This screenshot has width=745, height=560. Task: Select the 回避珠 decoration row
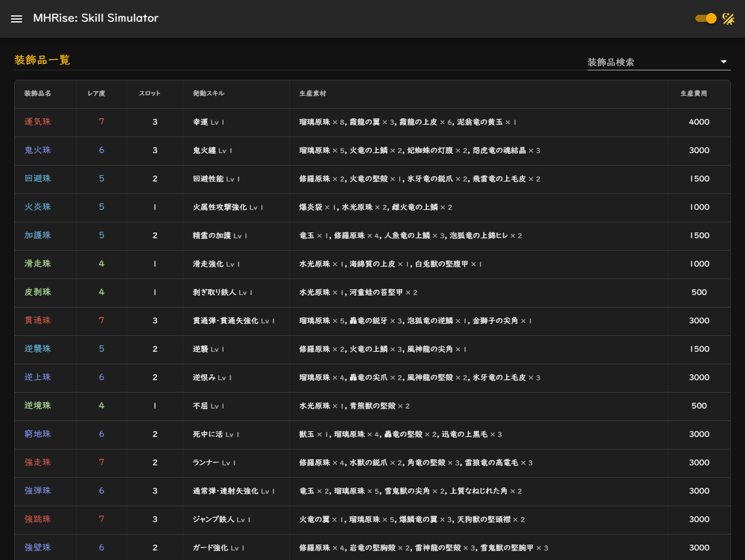(38, 179)
